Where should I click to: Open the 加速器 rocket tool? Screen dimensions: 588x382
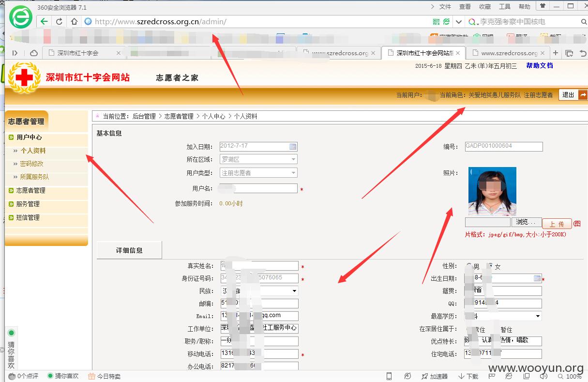pyautogui.click(x=435, y=376)
